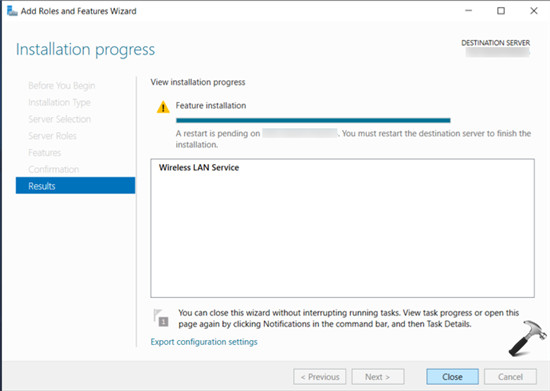Click the notifications flag icon

[x=161, y=318]
